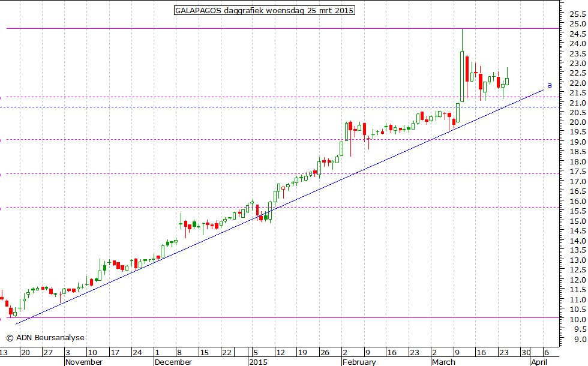Viewport: 588px width, 366px height.
Task: Click the 12.5 price axis value
Action: point(577,270)
